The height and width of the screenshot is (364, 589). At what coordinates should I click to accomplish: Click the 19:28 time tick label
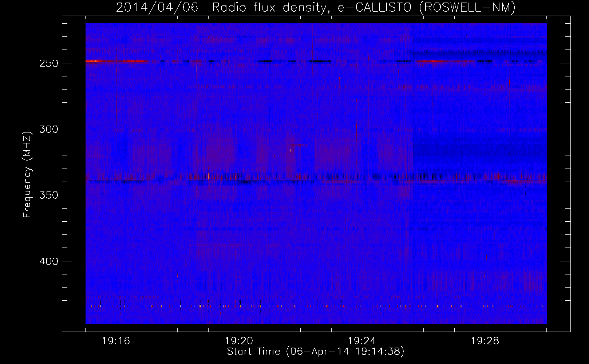(485, 341)
